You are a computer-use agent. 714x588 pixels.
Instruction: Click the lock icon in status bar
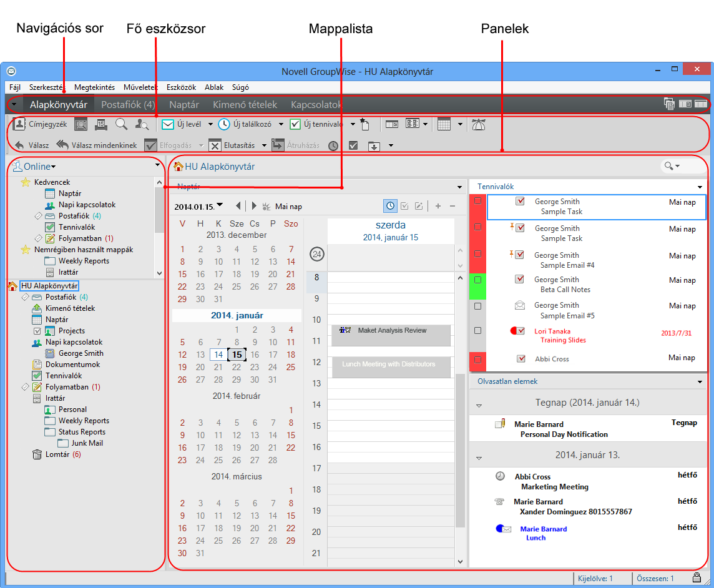pos(697,577)
